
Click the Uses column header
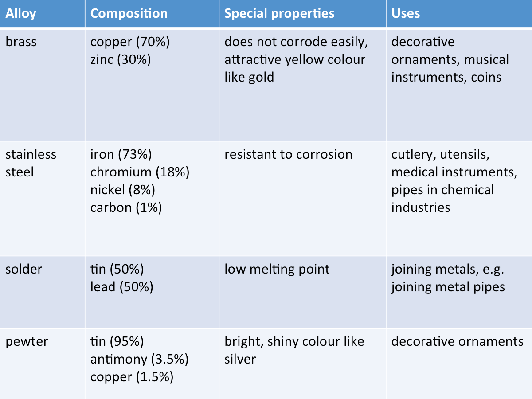coord(406,13)
